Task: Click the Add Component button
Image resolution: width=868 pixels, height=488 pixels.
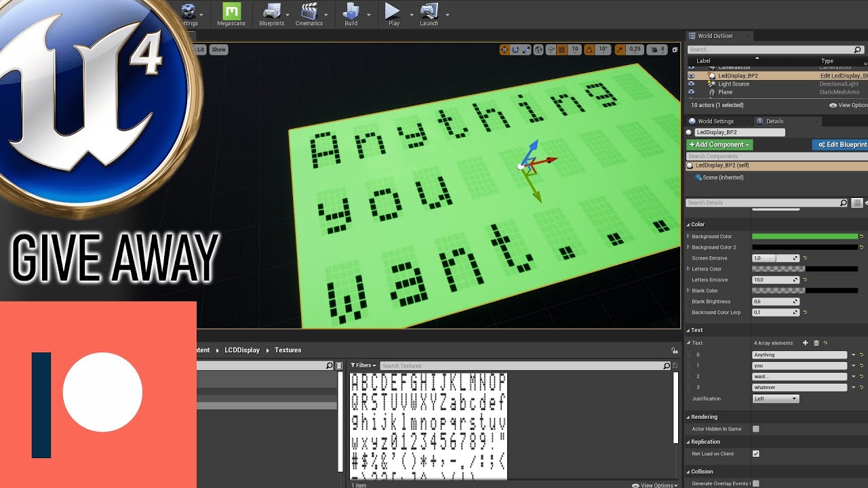Action: pyautogui.click(x=719, y=144)
